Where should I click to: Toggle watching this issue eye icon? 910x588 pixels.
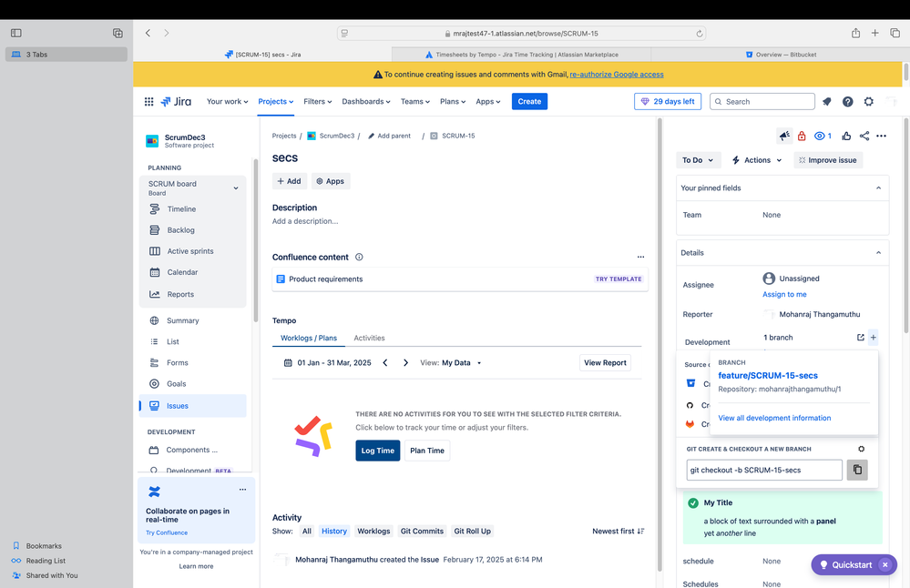tap(823, 136)
